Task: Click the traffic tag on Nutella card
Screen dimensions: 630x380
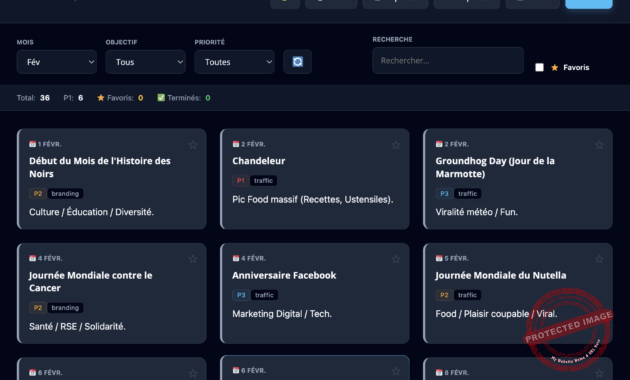Action: click(x=467, y=295)
